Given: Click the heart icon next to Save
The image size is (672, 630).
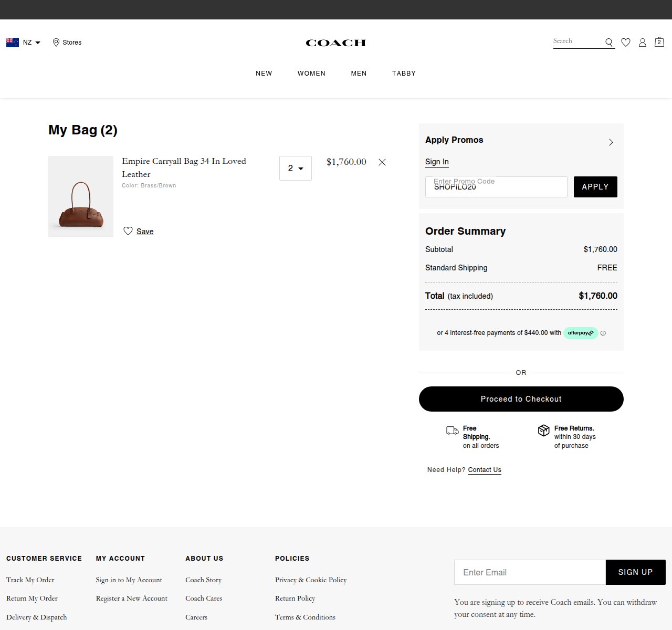Looking at the screenshot, I should tap(128, 231).
